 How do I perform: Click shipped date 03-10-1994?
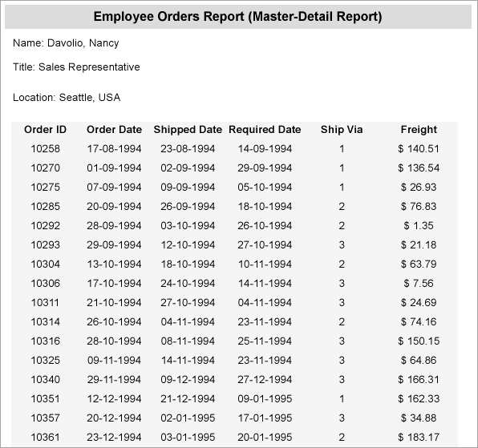point(188,226)
